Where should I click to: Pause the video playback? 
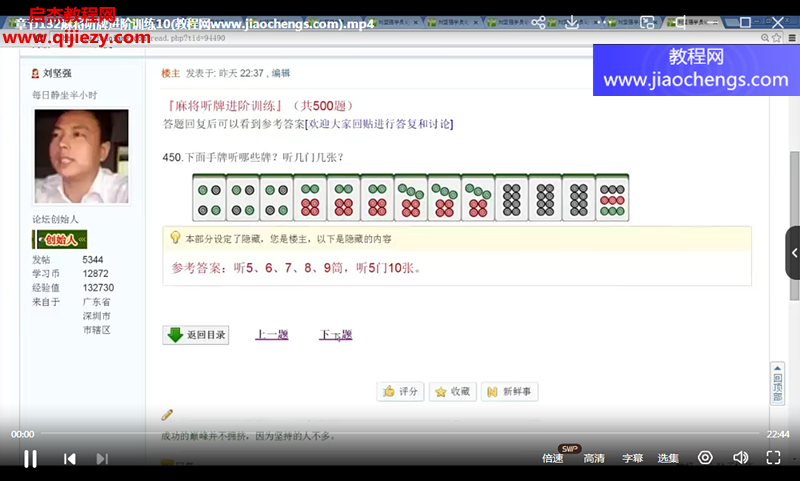coord(31,459)
